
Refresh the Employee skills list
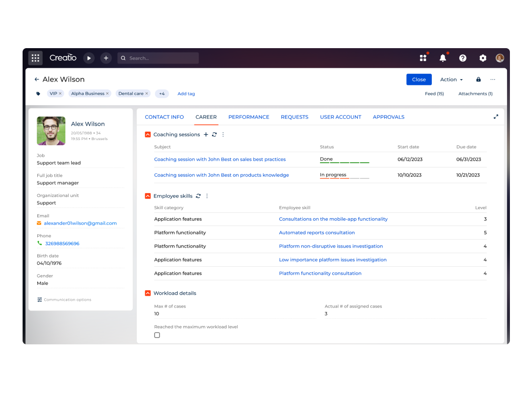coord(198,196)
